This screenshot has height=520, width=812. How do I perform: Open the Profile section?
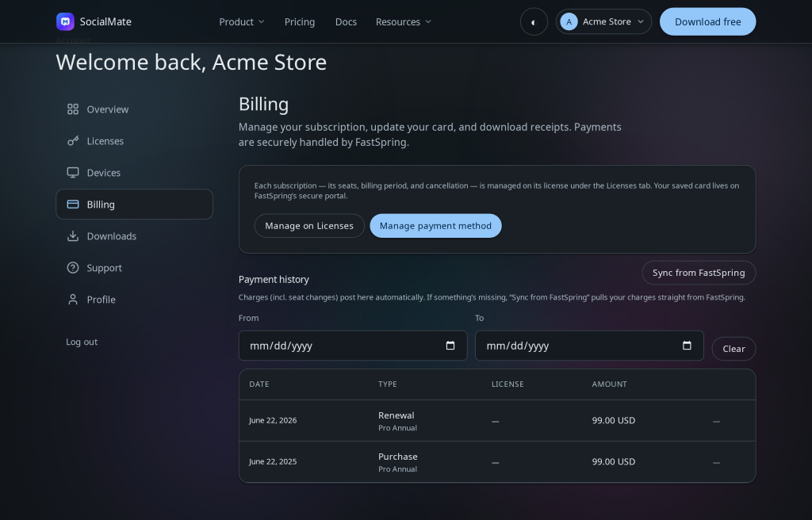coord(135,300)
